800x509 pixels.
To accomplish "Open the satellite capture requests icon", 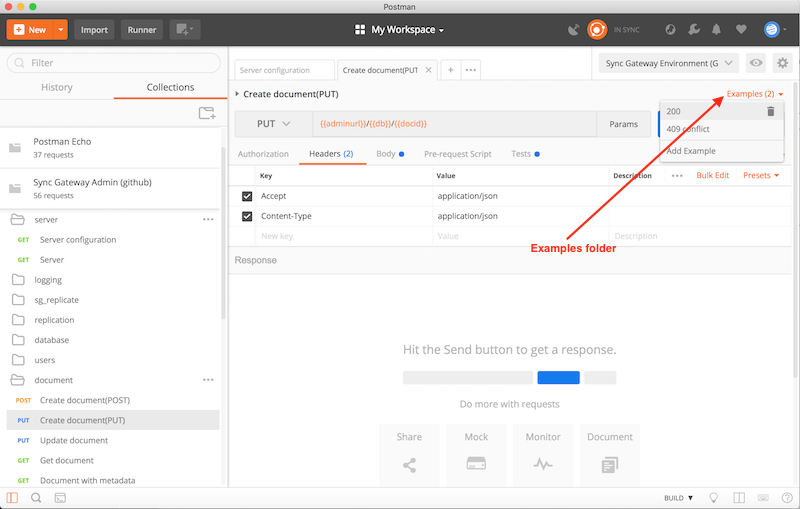I will point(574,30).
